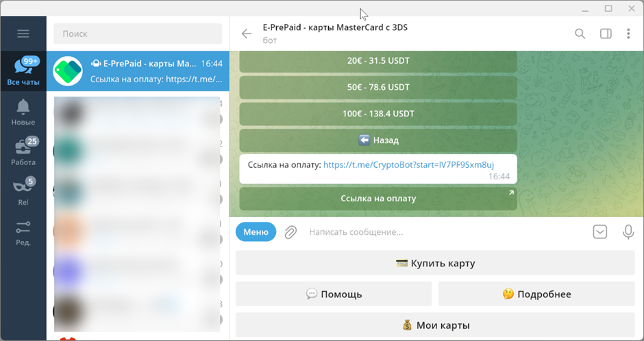Maximize the Telegram window
Viewport: 644px width, 341px height.
coord(608,8)
